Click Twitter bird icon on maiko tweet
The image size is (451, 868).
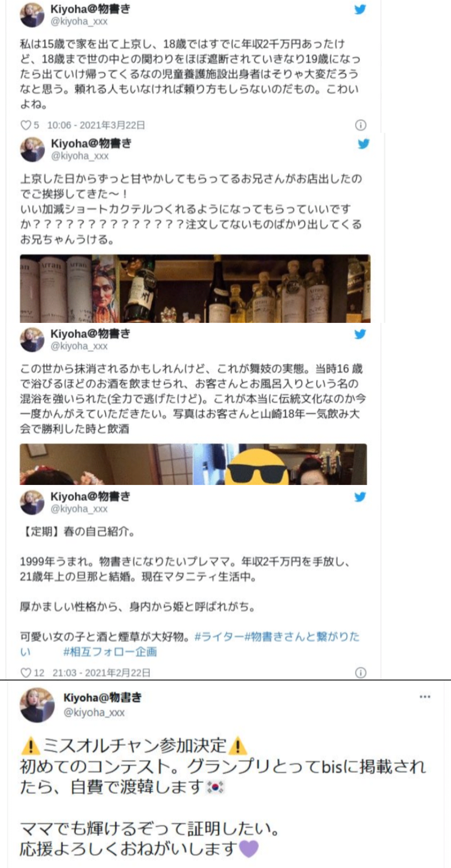360,334
